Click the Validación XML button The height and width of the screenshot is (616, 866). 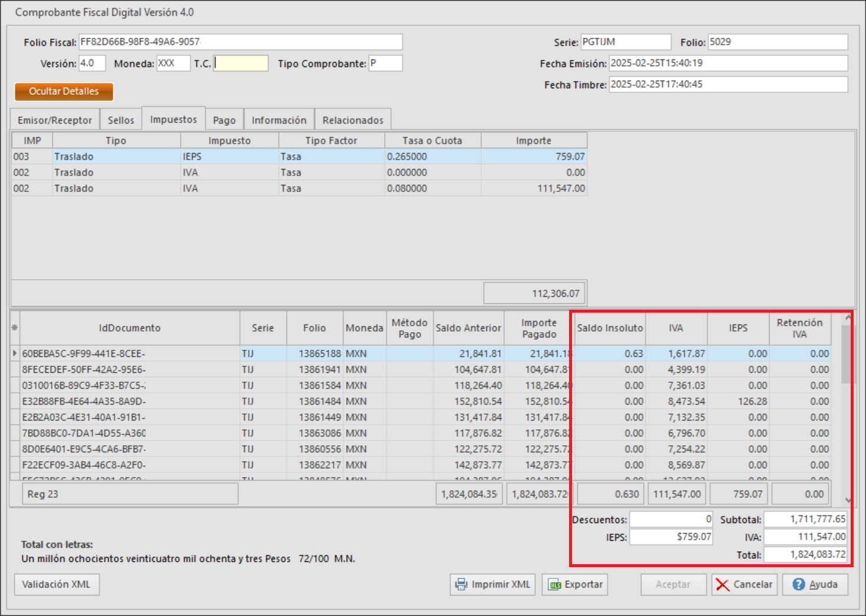57,584
